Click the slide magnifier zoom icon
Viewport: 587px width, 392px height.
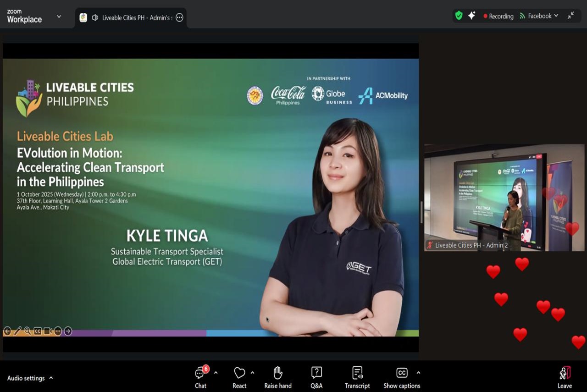[x=28, y=331]
